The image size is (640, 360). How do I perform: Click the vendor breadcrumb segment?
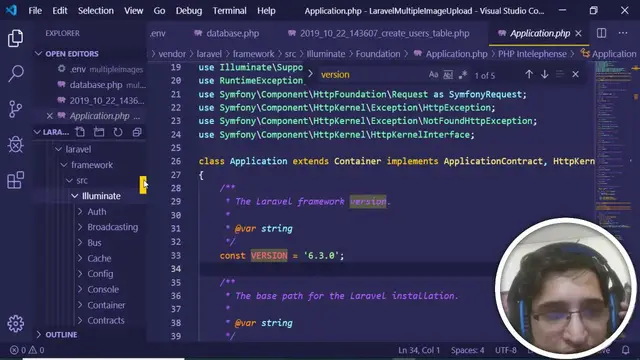point(172,54)
